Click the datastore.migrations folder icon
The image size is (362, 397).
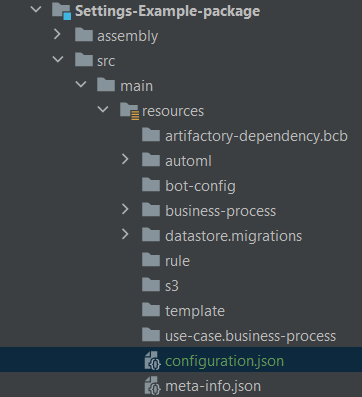point(151,235)
